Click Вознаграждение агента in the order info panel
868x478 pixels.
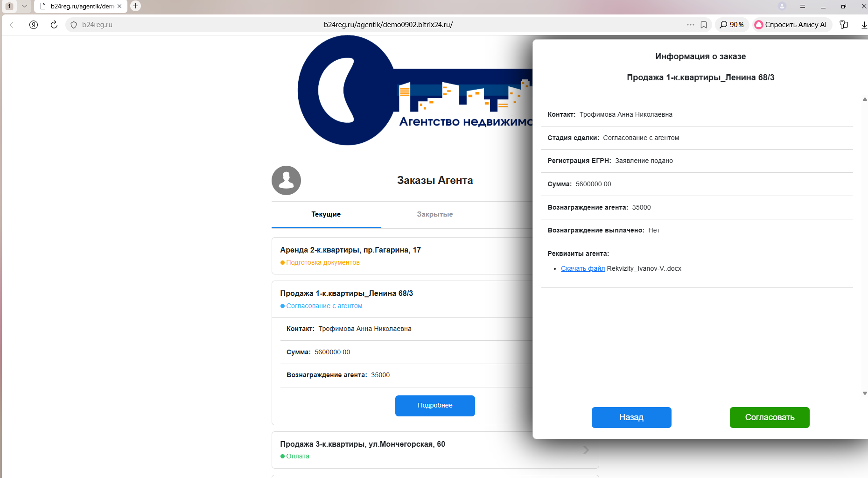697,207
